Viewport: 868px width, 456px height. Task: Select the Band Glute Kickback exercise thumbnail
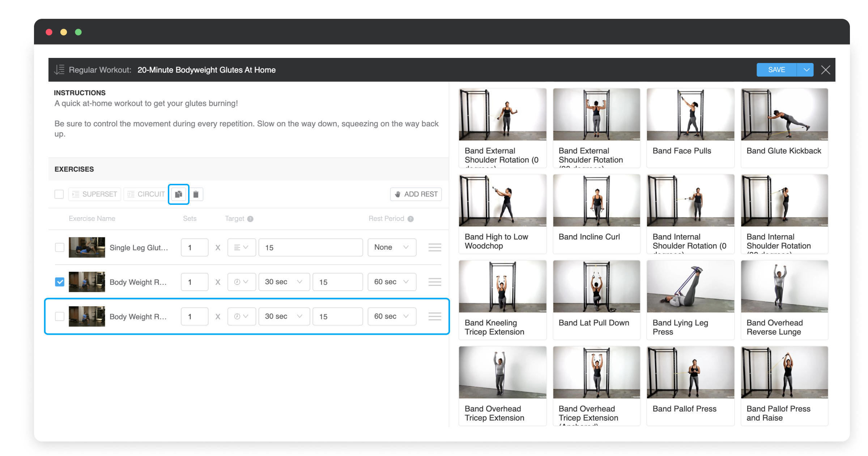[784, 115]
